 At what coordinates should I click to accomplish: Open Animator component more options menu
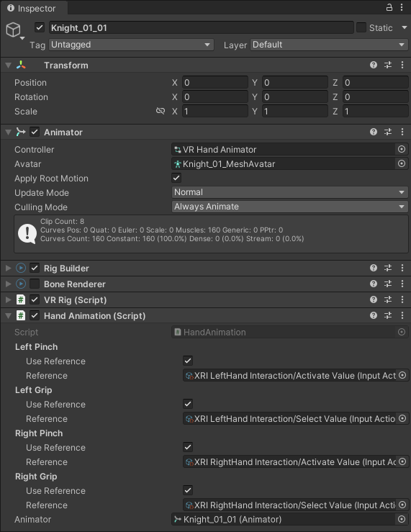point(402,132)
